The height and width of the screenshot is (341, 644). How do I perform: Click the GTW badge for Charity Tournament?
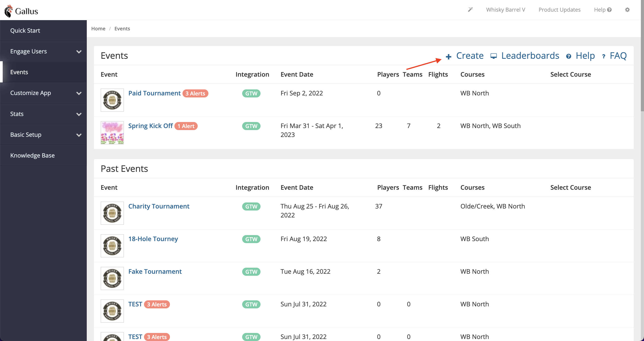click(x=251, y=206)
